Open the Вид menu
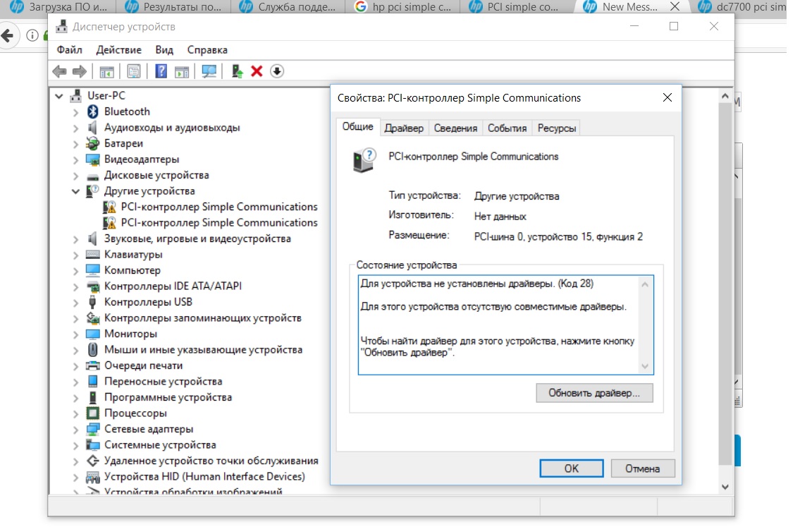Screen dimensions: 812x527 click(164, 50)
